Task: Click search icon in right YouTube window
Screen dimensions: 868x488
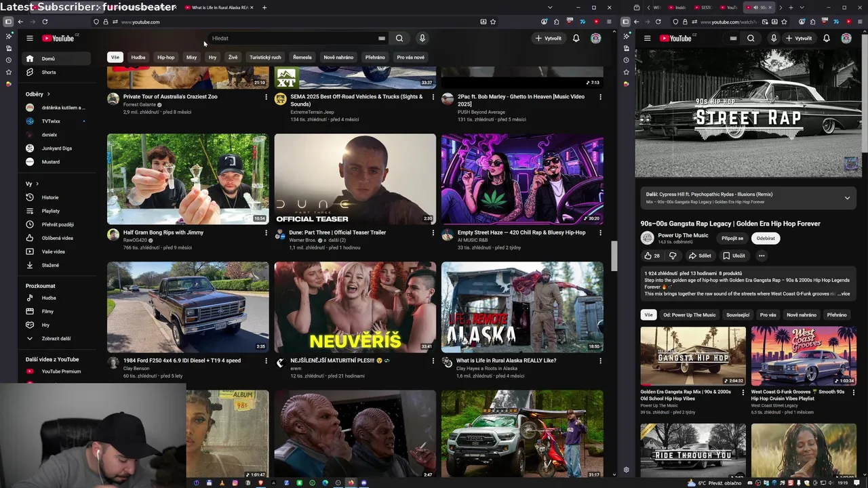Action: (x=751, y=38)
